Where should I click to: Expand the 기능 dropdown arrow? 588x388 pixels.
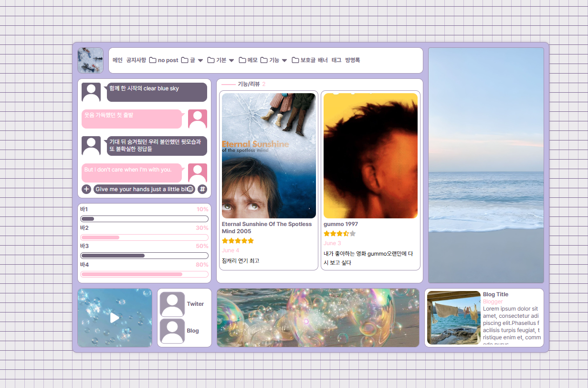pyautogui.click(x=284, y=61)
